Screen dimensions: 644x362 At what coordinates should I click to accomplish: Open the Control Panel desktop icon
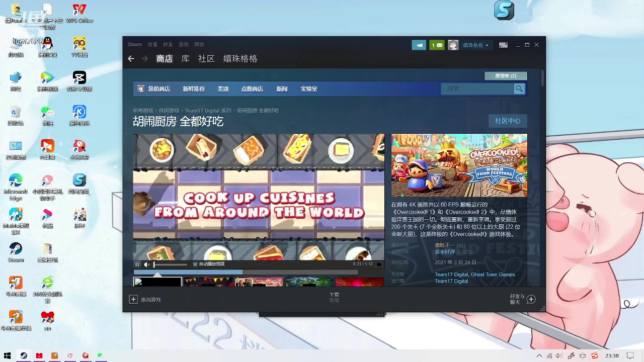click(16, 150)
